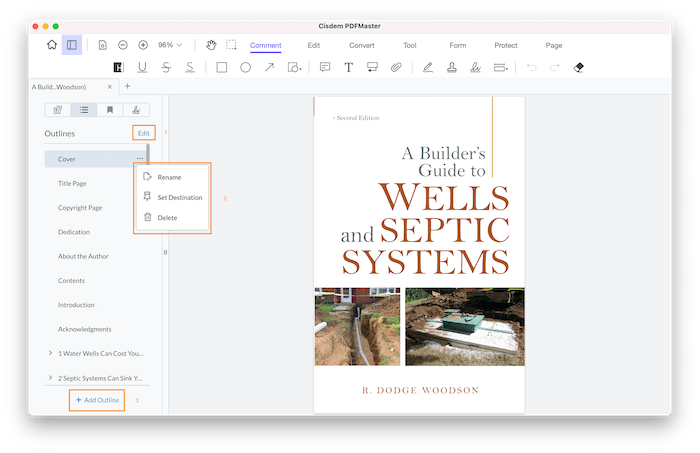Image resolution: width=700 pixels, height=453 pixels.
Task: Show the bookmarks sidebar panel
Action: [x=110, y=110]
